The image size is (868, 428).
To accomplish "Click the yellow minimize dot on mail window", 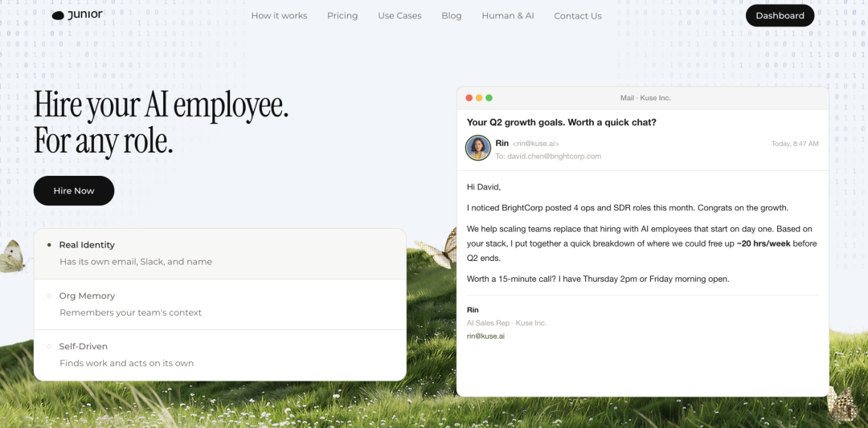I will (x=479, y=98).
